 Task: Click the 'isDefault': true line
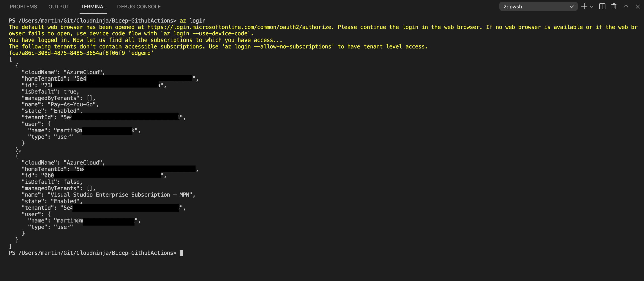point(50,92)
